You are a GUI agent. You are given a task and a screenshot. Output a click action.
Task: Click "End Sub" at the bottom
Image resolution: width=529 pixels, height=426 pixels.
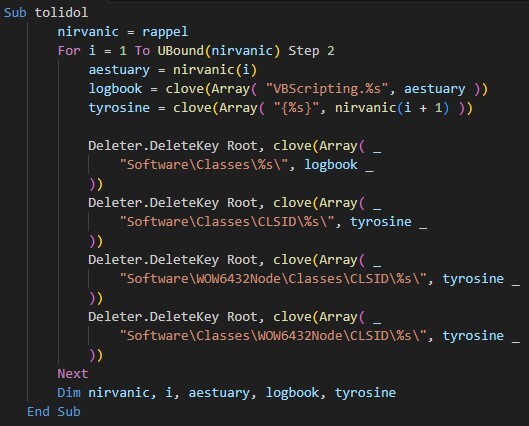tap(54, 412)
